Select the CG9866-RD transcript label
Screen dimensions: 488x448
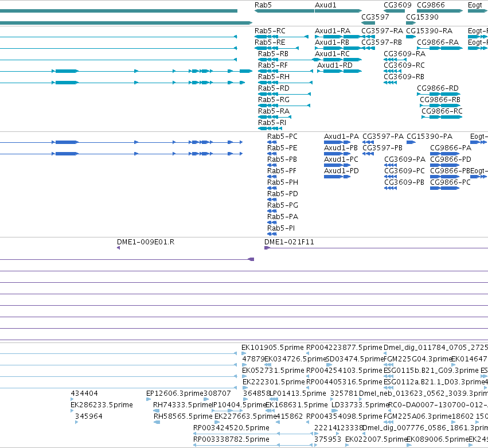click(438, 88)
